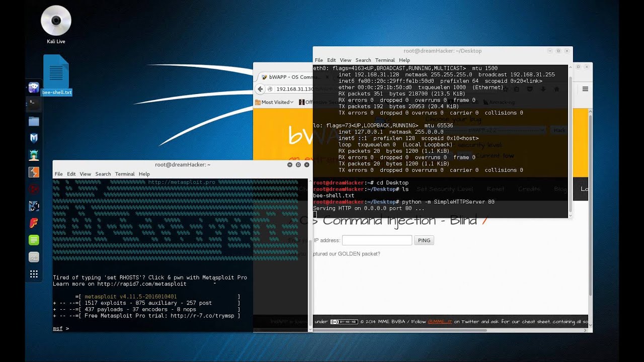Viewport: 644px width, 362px height.
Task: Open File menu in msf terminal
Action: [59, 174]
